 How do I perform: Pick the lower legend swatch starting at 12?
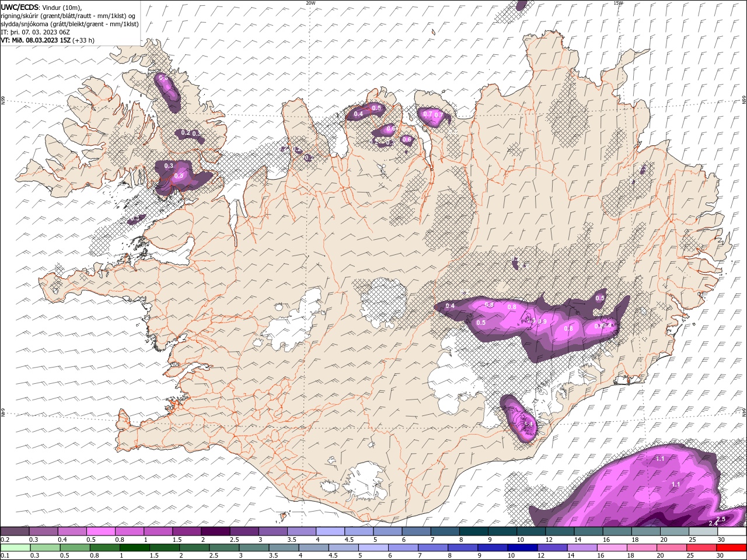pyautogui.click(x=551, y=548)
